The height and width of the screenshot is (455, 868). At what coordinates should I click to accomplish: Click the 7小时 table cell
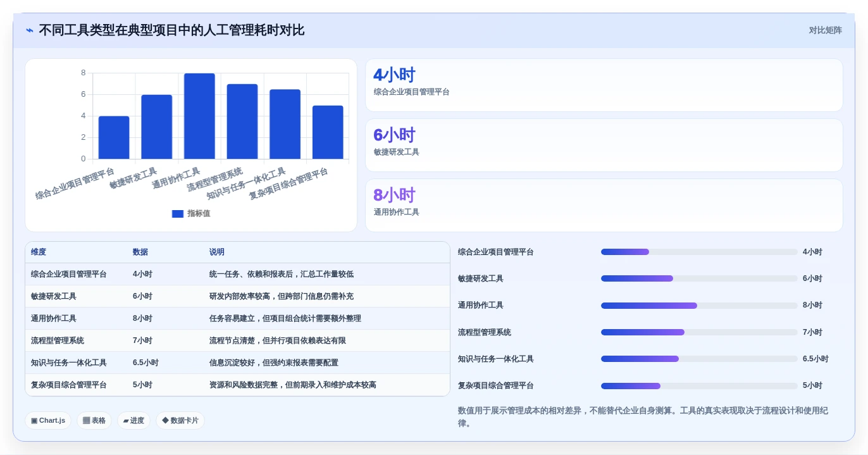(142, 340)
